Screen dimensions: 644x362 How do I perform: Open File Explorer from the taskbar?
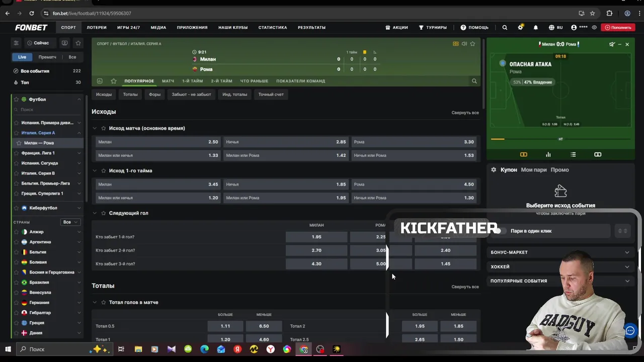tap(138, 349)
